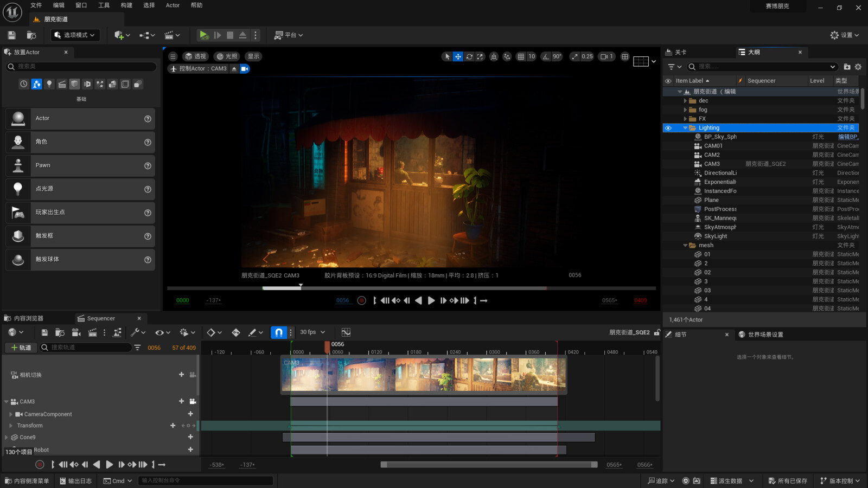This screenshot has width=868, height=488.
Task: Open the 设置 settings menu
Action: (845, 35)
